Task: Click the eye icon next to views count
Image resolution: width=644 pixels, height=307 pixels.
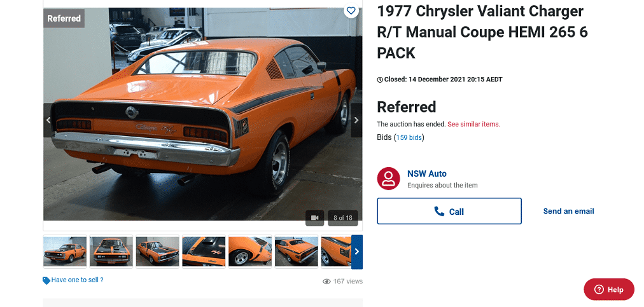Action: pos(326,281)
